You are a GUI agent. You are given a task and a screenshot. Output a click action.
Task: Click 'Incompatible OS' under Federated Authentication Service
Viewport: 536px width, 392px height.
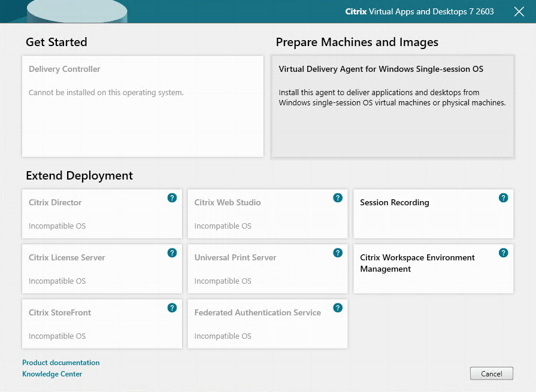[x=223, y=336]
